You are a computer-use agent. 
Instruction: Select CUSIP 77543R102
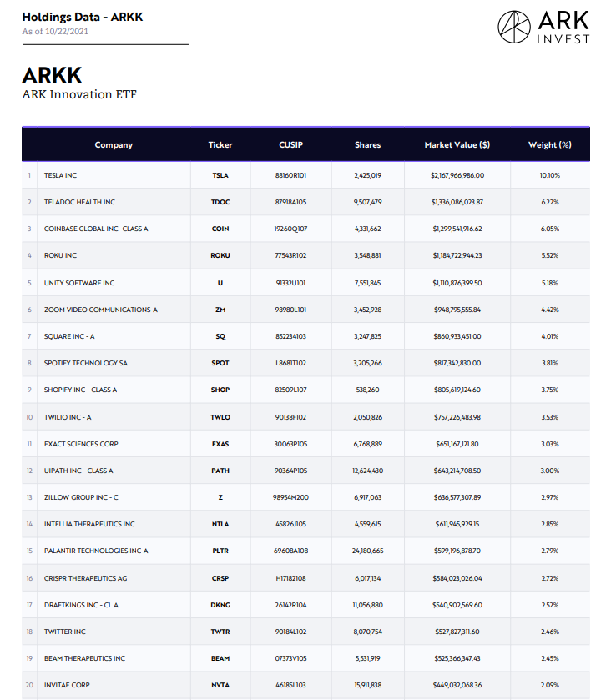click(x=290, y=256)
